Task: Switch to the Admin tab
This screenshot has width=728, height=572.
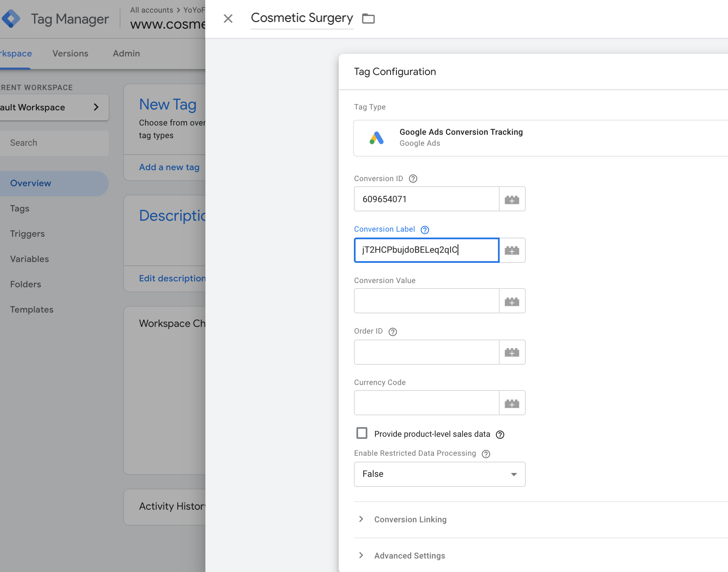Action: tap(126, 53)
